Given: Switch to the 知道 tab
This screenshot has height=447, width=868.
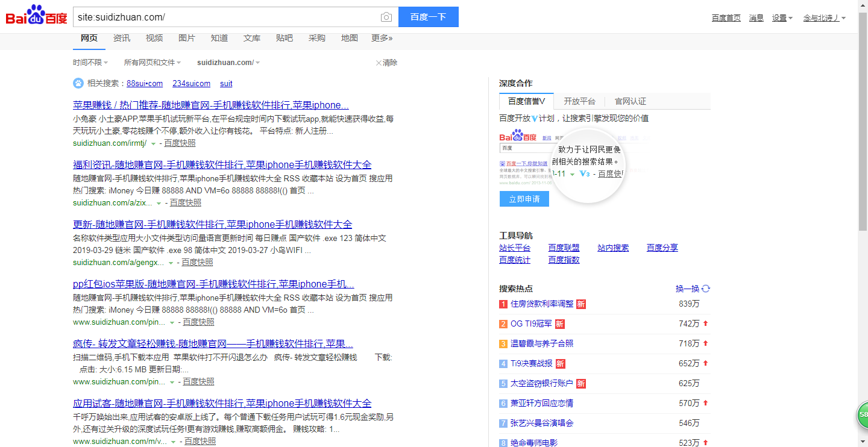Looking at the screenshot, I should 219,38.
